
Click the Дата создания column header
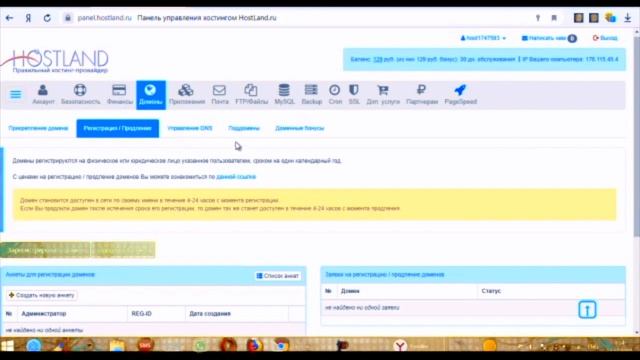coord(210,313)
